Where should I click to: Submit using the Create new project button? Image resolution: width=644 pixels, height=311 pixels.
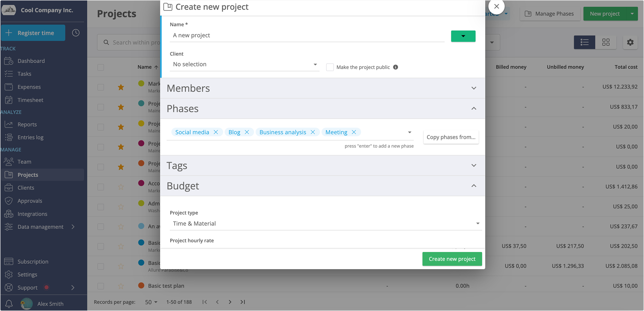452,259
